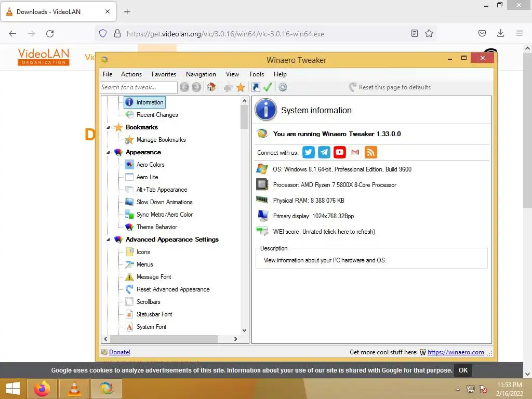Open the RSS feed connect icon
Screen dimensions: 532x399
pos(371,152)
